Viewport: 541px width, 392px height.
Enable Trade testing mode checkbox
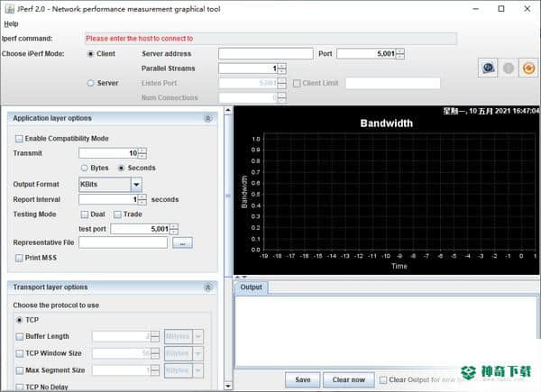pyautogui.click(x=117, y=214)
